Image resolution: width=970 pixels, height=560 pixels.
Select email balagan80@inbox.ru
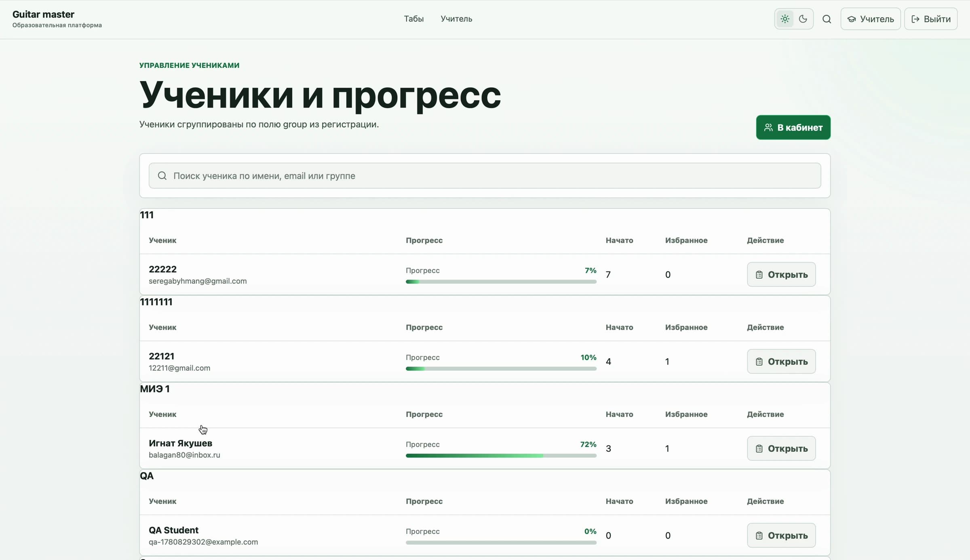point(184,455)
